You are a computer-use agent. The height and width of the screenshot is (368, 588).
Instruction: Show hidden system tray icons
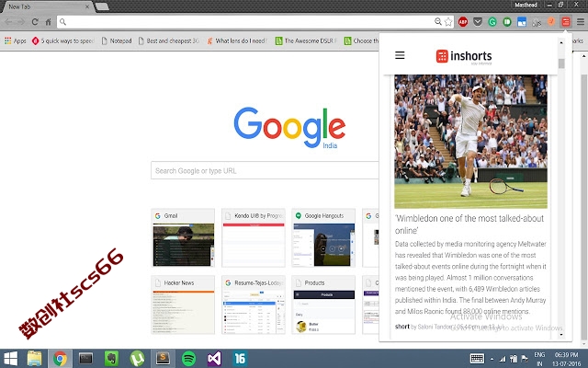tap(492, 359)
